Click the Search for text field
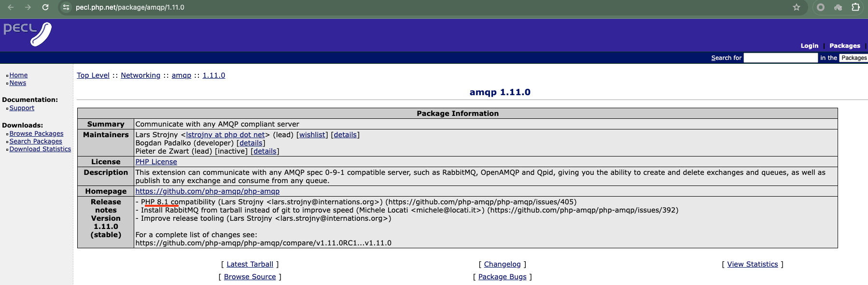This screenshot has height=285, width=868. [x=781, y=58]
